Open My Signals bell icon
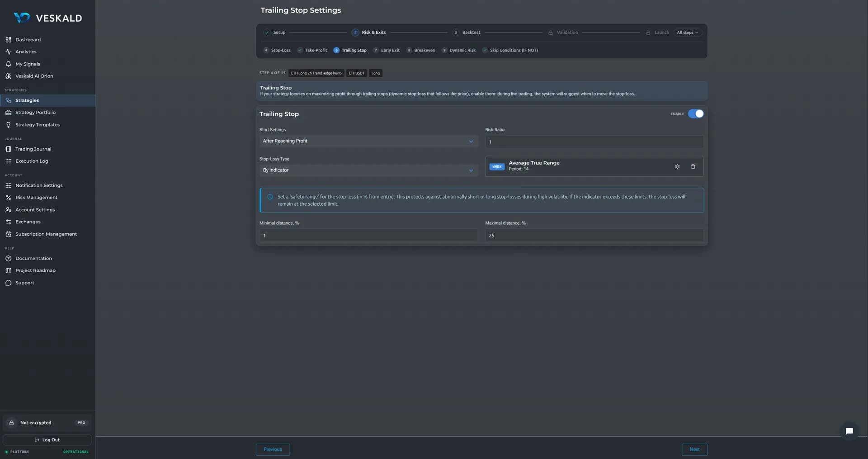The image size is (868, 459). [8, 64]
